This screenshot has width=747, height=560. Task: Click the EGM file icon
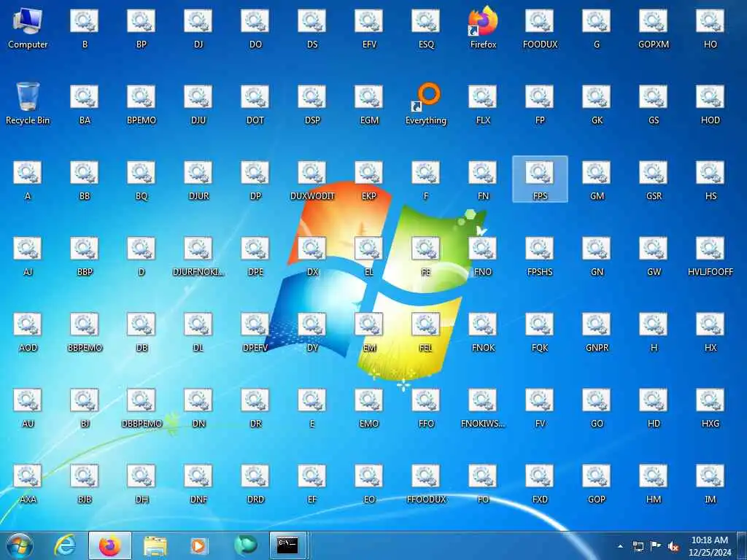(x=369, y=104)
